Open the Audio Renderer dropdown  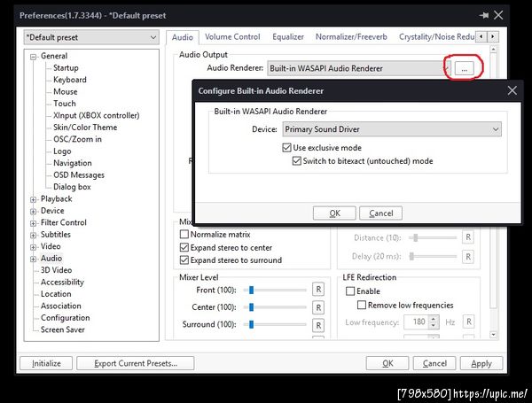click(x=359, y=68)
